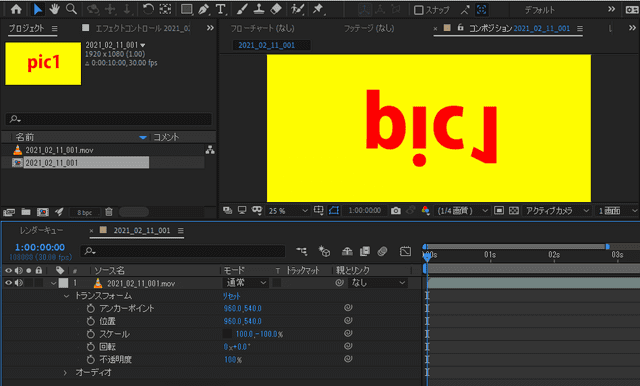Viewport: 640px width, 386px height.
Task: Click the Frame Blending icon in timeline
Action: tap(364, 251)
